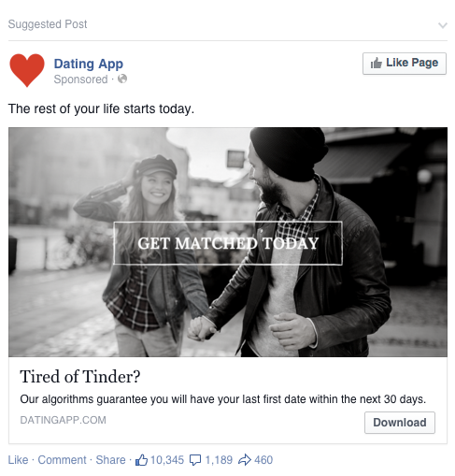Click the Download button
The image size is (455, 476).
400,423
